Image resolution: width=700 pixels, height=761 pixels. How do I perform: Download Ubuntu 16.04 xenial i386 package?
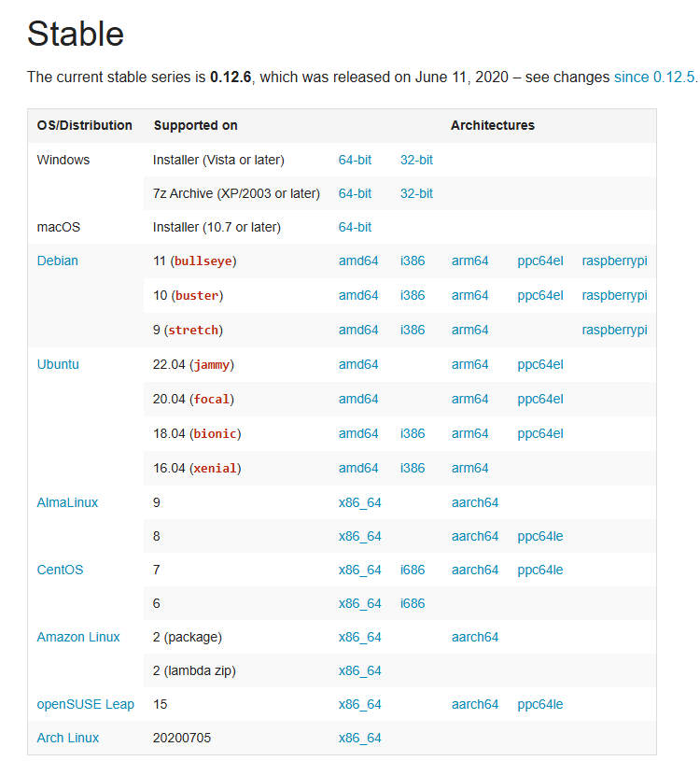click(x=413, y=468)
